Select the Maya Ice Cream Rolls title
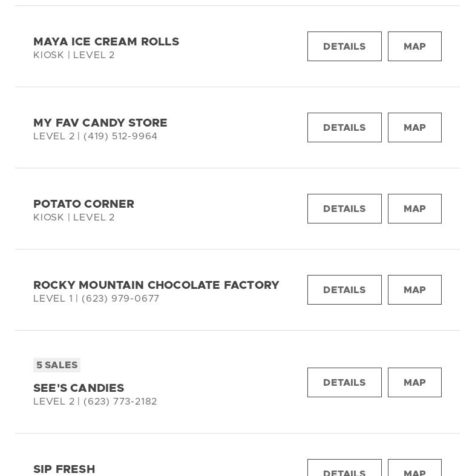Screen dimensions: 475x476 (x=106, y=42)
